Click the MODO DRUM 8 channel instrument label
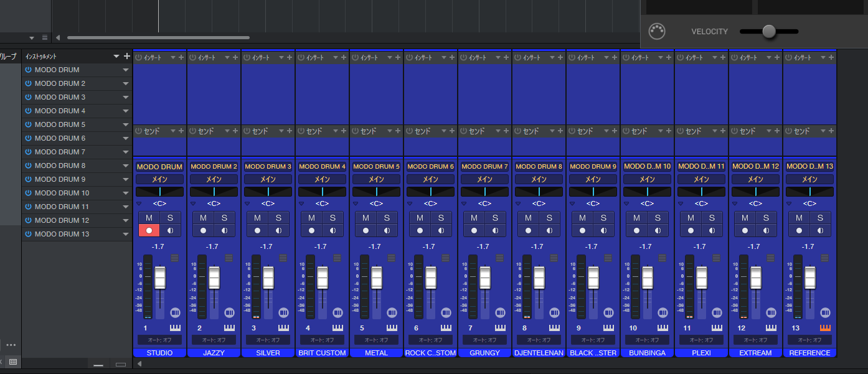This screenshot has height=374, width=868. (x=539, y=167)
